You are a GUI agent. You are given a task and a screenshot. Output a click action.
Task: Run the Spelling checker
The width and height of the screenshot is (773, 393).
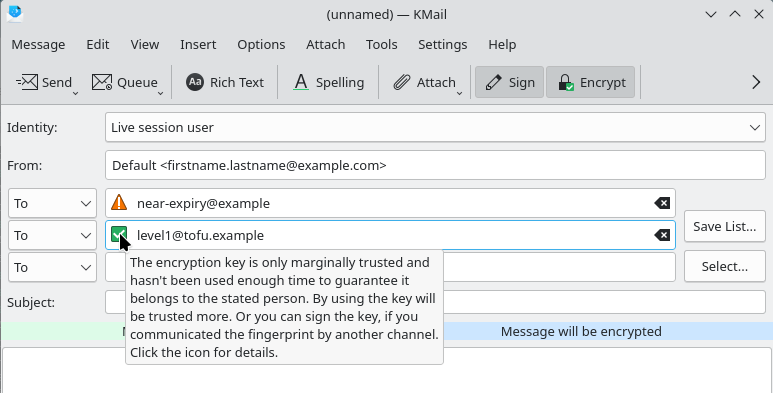329,82
